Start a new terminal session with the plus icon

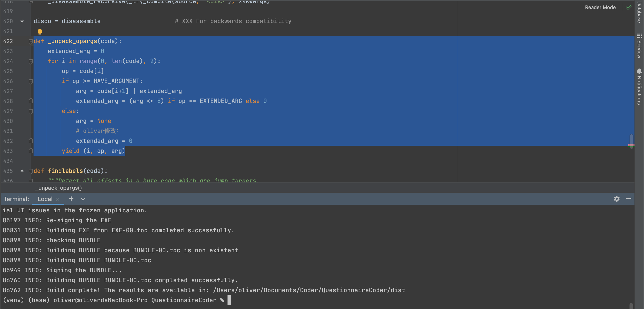click(x=71, y=199)
